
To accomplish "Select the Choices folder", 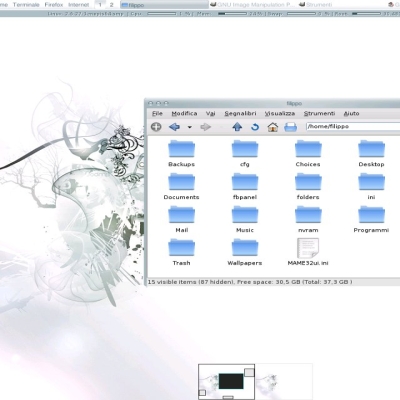I will (308, 154).
